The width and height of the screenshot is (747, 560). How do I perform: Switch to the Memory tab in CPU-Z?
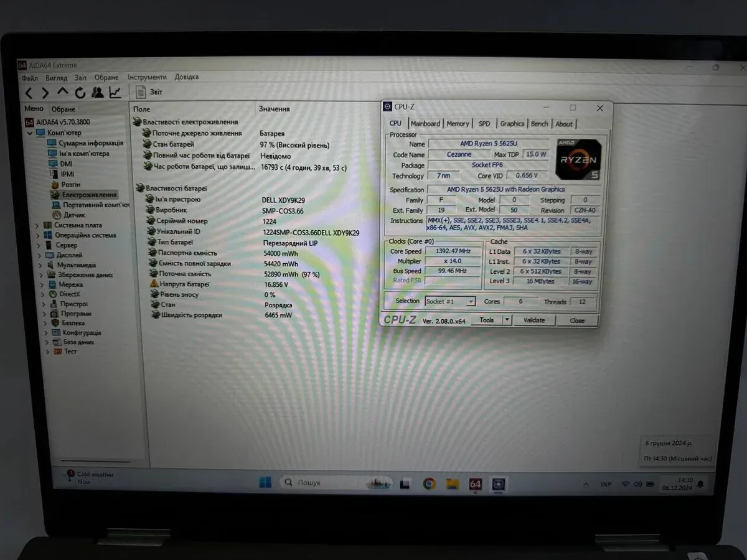coord(458,124)
